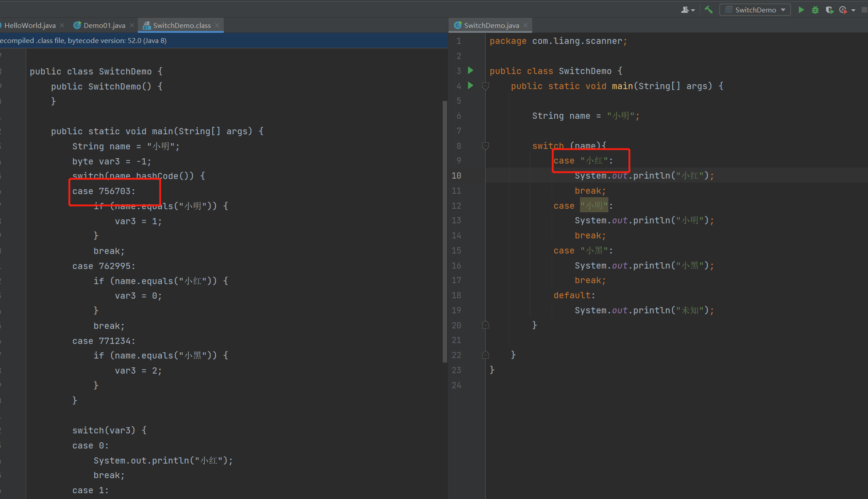Viewport: 868px width, 499px height.
Task: Click line number 10 in the gutter
Action: coord(456,175)
